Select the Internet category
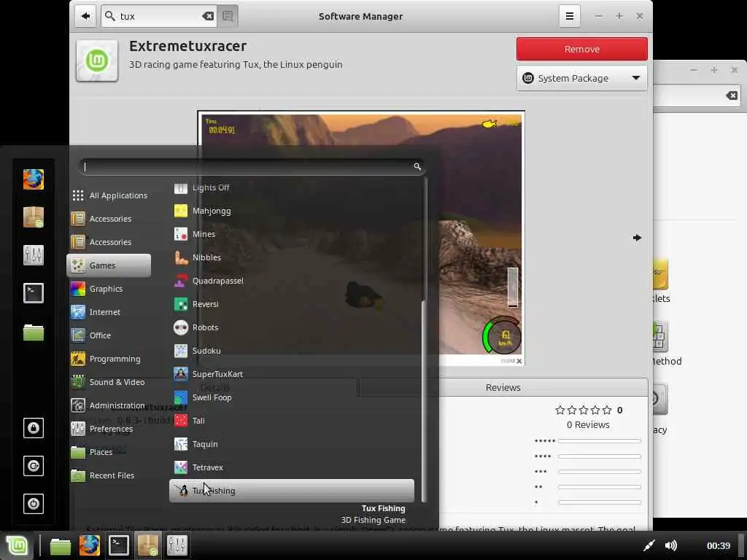The height and width of the screenshot is (560, 747). click(x=109, y=312)
